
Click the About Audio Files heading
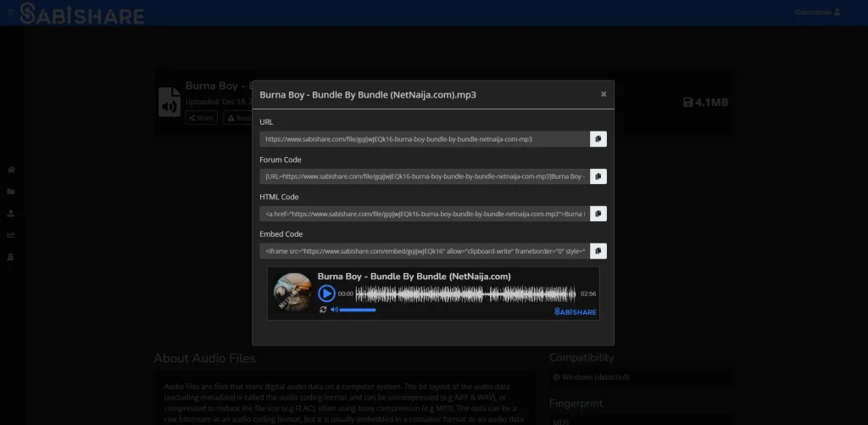coord(204,359)
